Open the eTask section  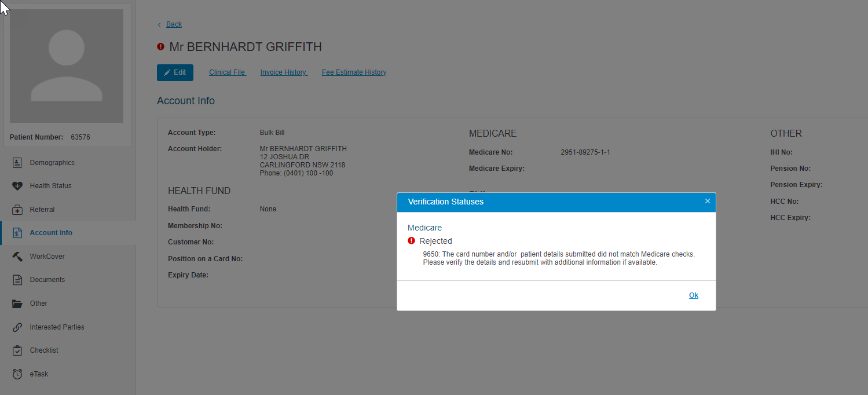[39, 374]
